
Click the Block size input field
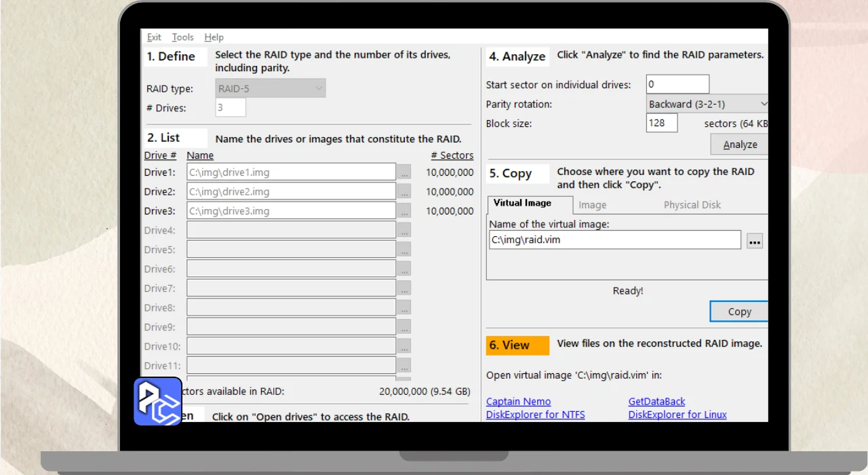click(661, 123)
